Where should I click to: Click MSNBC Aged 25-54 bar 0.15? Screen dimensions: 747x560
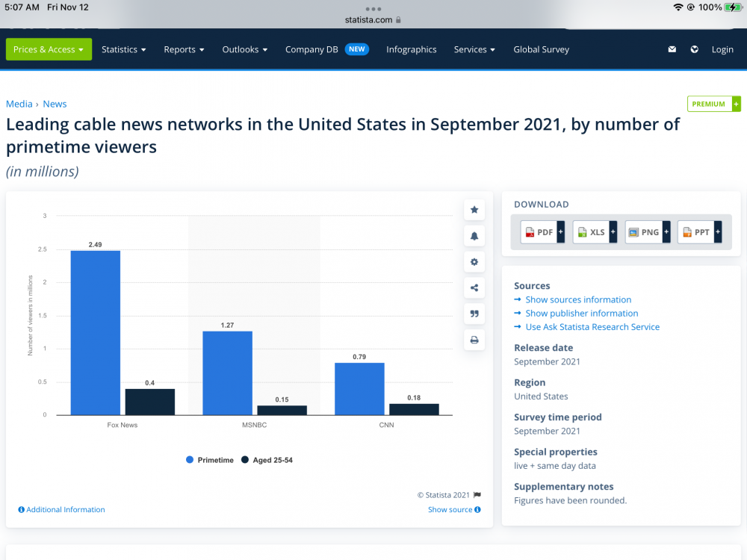282,410
